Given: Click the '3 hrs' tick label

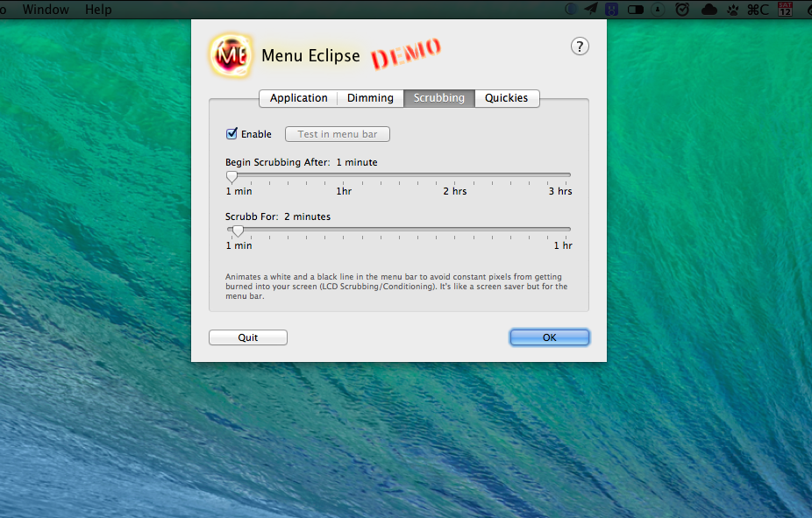Looking at the screenshot, I should coord(560,191).
